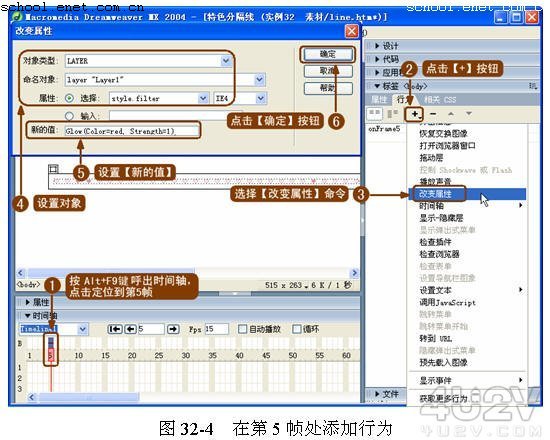
Task: Click the 帮助 button
Action: [x=328, y=88]
